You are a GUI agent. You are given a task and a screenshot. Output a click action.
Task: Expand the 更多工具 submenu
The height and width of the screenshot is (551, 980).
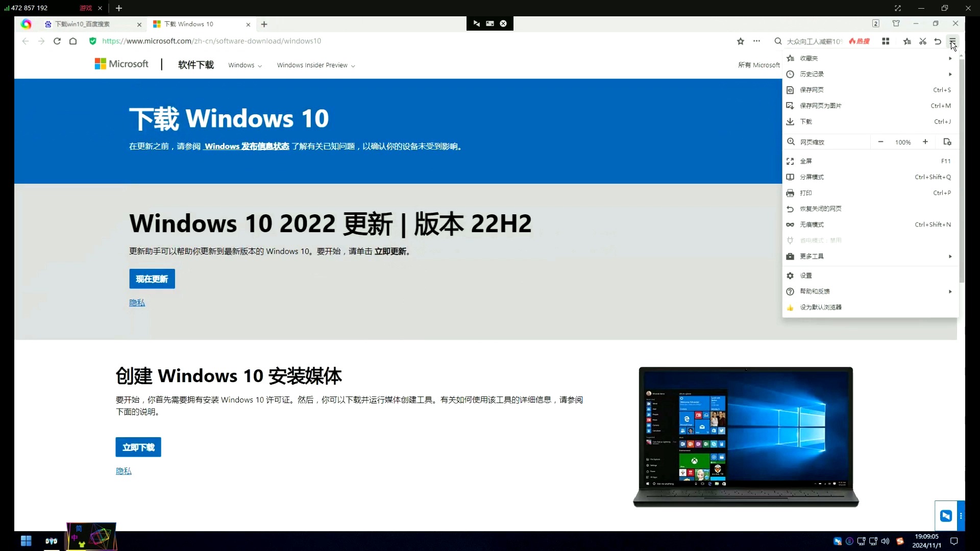[870, 256]
